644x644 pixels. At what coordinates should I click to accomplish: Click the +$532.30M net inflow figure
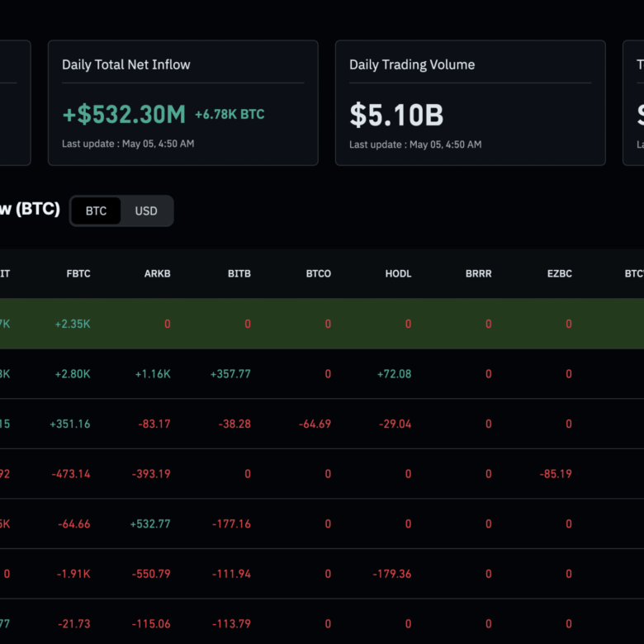pyautogui.click(x=124, y=114)
